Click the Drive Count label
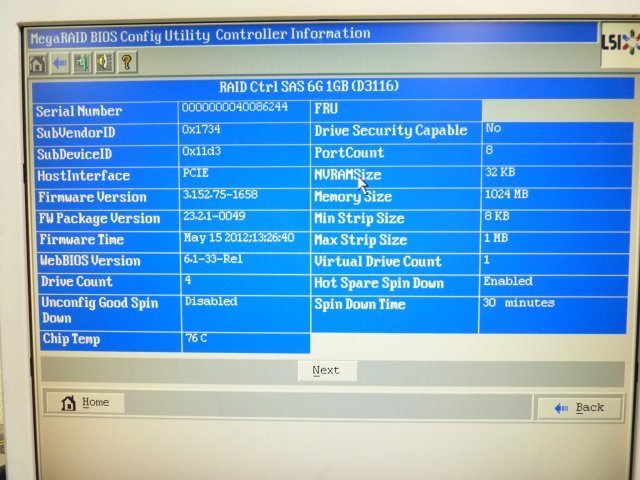The image size is (640, 480). 76,281
